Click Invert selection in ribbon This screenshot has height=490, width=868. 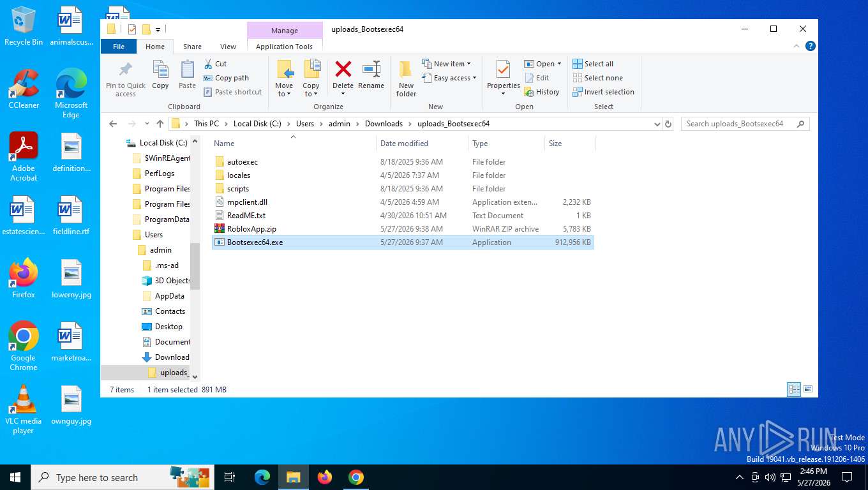click(x=603, y=92)
